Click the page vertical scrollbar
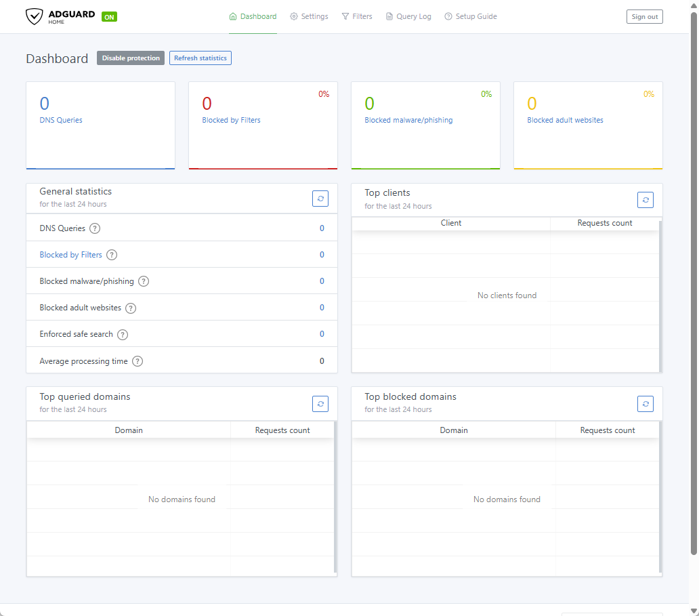This screenshot has height=616, width=699. click(694, 271)
